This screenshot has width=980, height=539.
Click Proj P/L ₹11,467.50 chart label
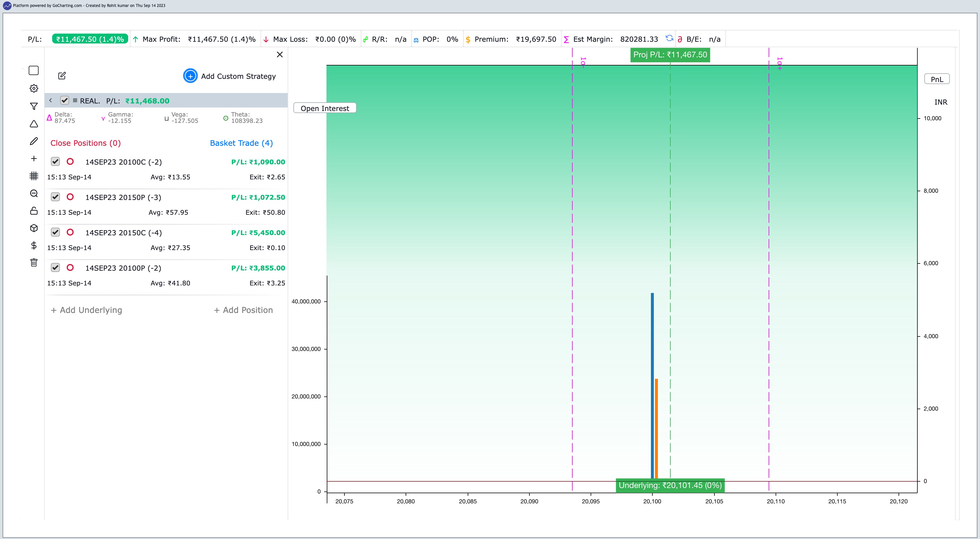pos(670,55)
